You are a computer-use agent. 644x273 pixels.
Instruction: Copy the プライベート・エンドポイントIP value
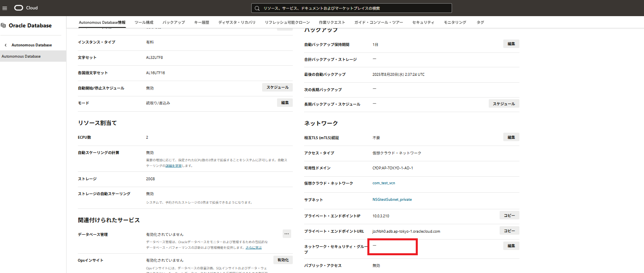509,216
